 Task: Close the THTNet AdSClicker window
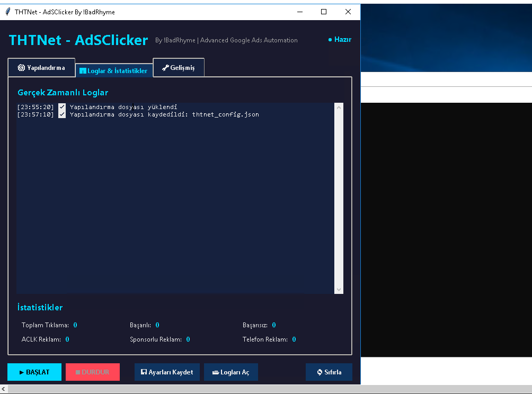click(348, 12)
